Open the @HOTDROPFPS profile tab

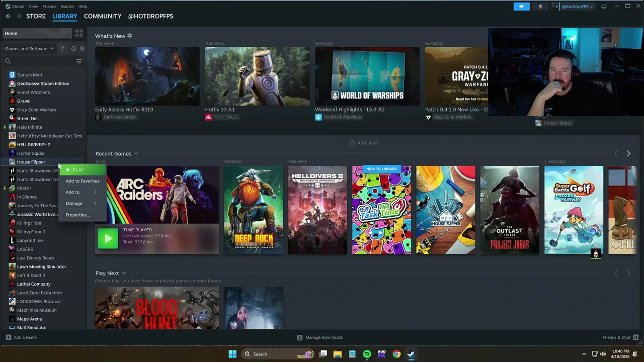(150, 16)
